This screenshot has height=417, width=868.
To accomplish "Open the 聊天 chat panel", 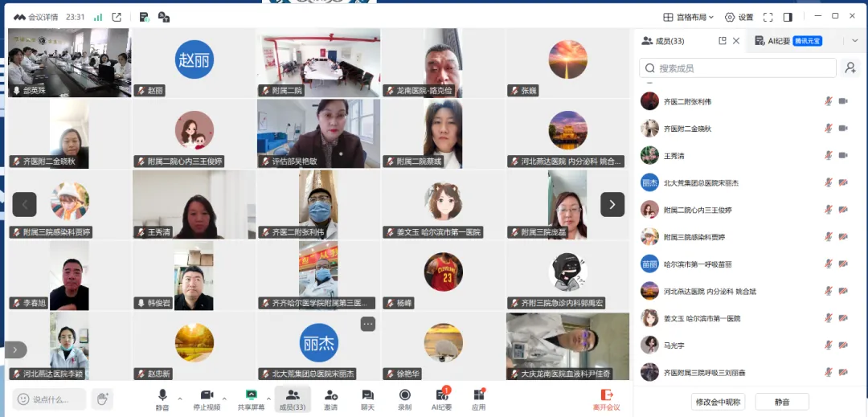I will (x=367, y=399).
